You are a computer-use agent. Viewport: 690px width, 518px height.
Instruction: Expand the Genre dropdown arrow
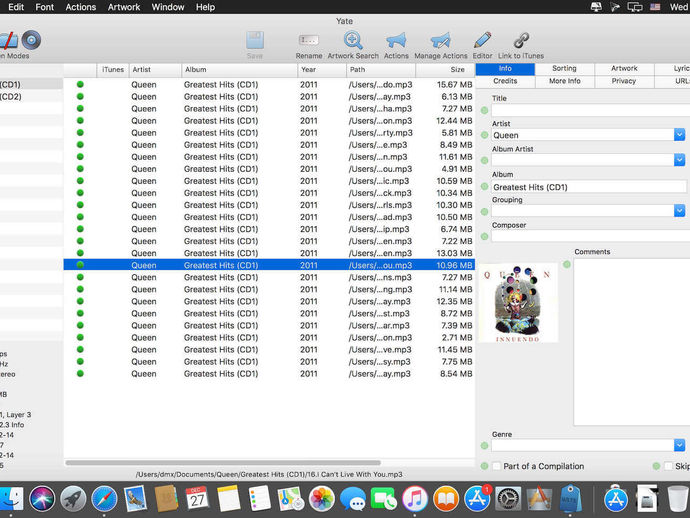679,445
